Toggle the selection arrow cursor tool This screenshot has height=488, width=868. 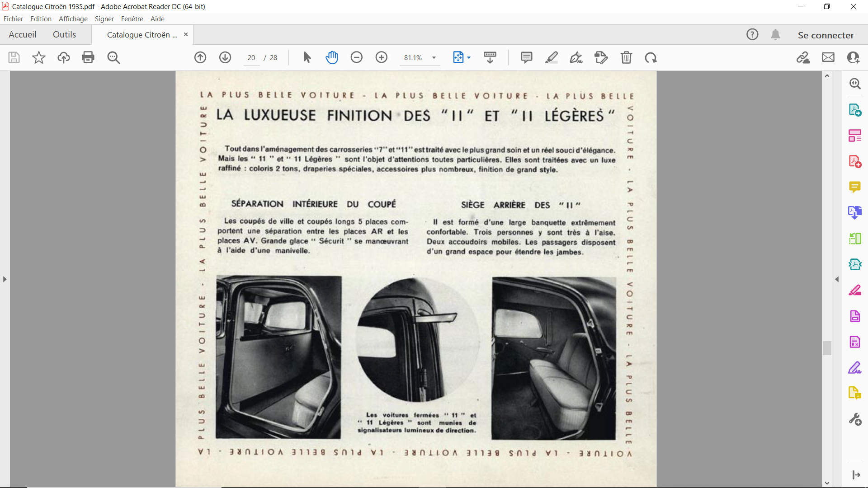coord(307,57)
